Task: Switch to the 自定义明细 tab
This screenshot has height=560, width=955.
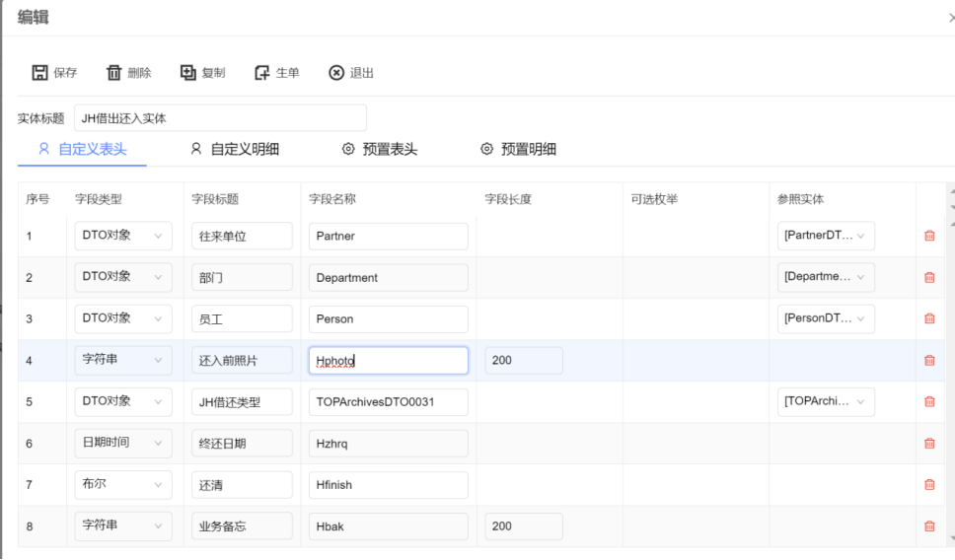Action: pyautogui.click(x=235, y=149)
